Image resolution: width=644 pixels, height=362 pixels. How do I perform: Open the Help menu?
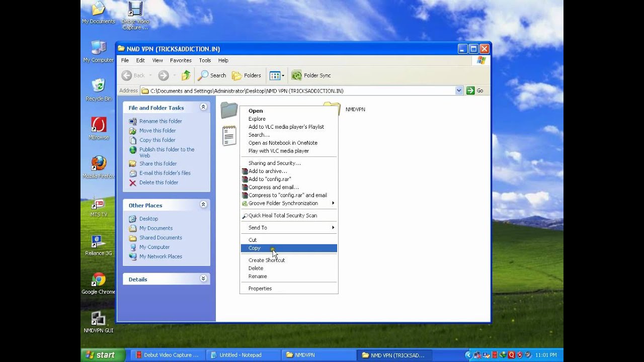[x=223, y=60]
